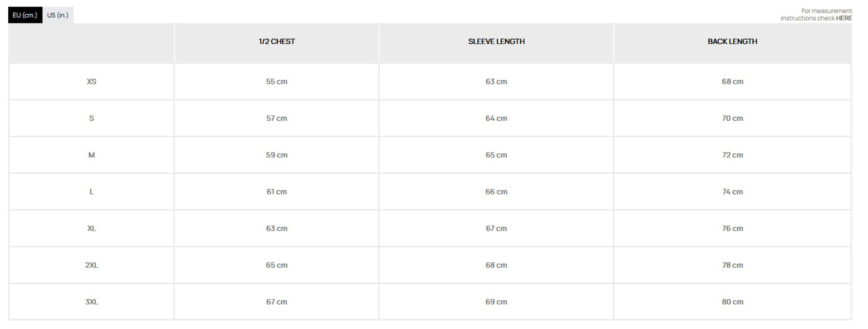Switch to the US (in.) tab
The image size is (868, 329).
[x=58, y=15]
